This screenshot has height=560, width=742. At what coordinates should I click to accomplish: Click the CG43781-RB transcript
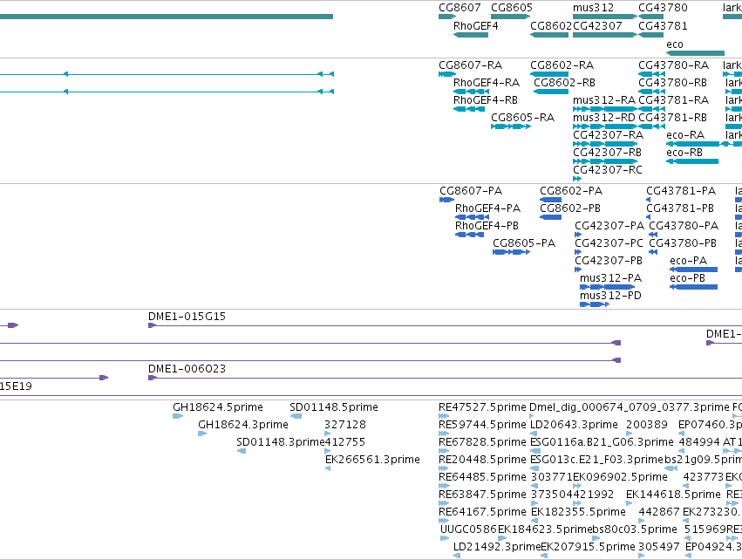tap(651, 126)
